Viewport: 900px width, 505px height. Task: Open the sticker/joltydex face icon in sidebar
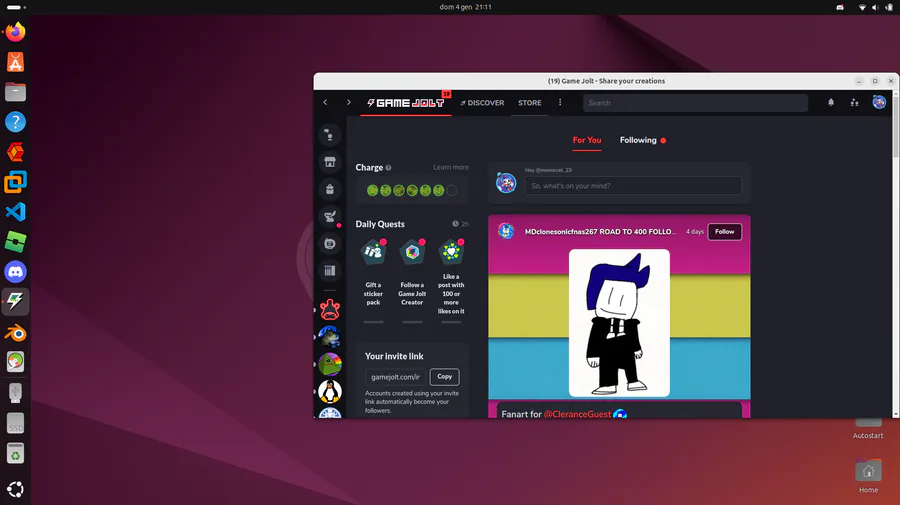point(330,243)
